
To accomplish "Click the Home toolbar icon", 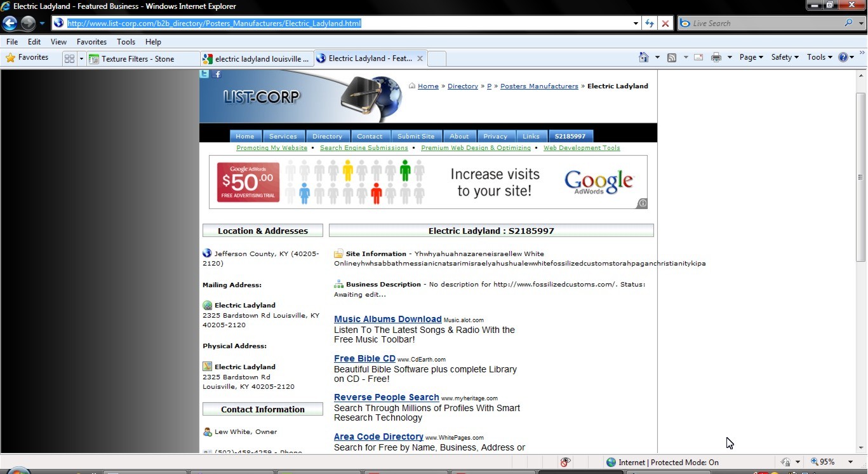I will coord(644,57).
